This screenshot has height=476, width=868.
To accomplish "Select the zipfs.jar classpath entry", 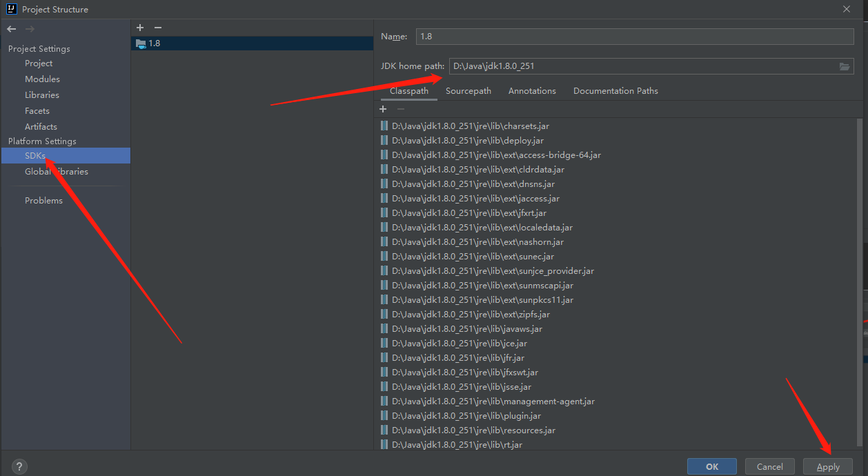I will coord(471,315).
